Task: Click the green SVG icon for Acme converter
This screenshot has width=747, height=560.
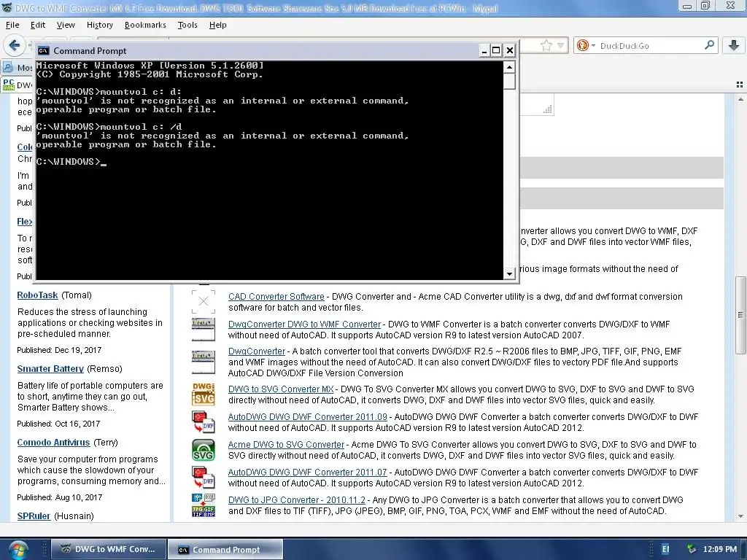Action: click(204, 449)
